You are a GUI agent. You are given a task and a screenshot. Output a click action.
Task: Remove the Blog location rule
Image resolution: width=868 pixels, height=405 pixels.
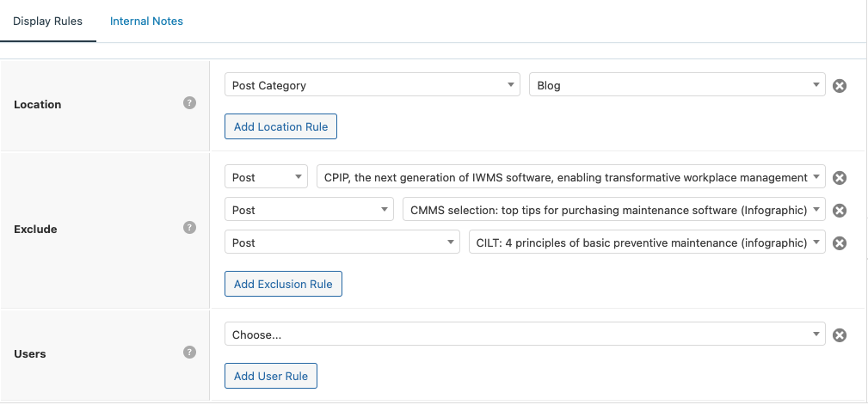pyautogui.click(x=840, y=86)
